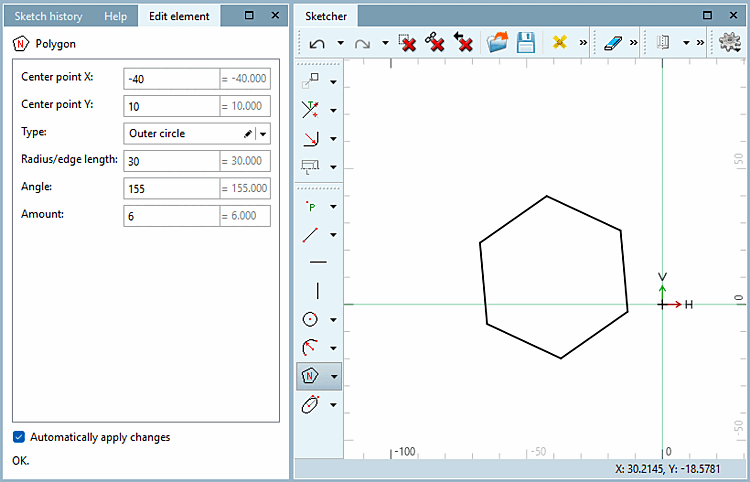Expand toolbar overflow after yellow cross icon
The image size is (750, 482).
[x=583, y=43]
